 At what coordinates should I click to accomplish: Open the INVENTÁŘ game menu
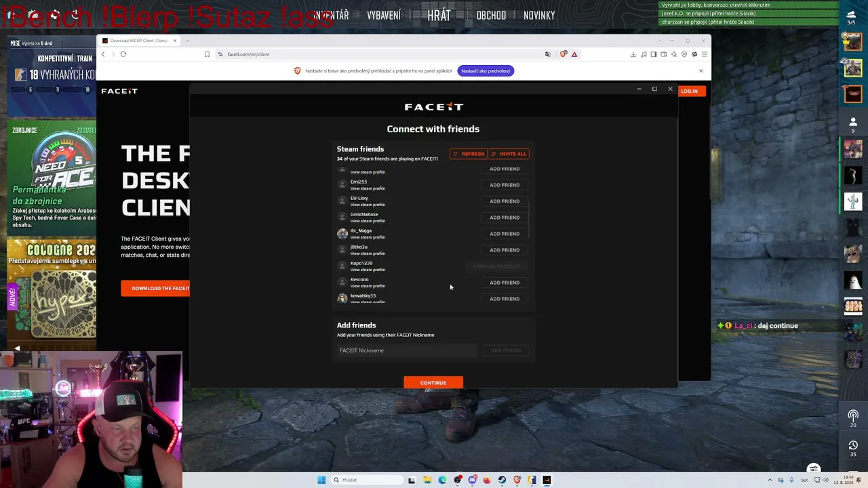point(331,15)
